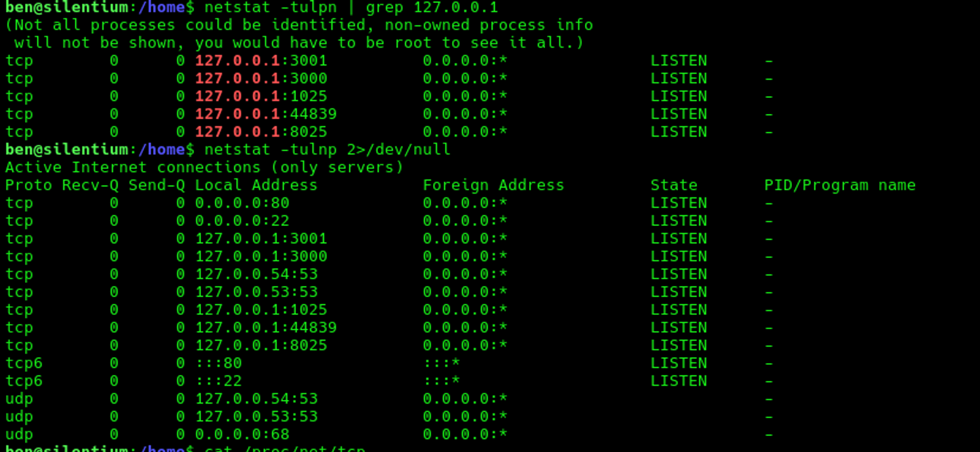Click the all-green '127.0.0.1:3001' address

261,238
